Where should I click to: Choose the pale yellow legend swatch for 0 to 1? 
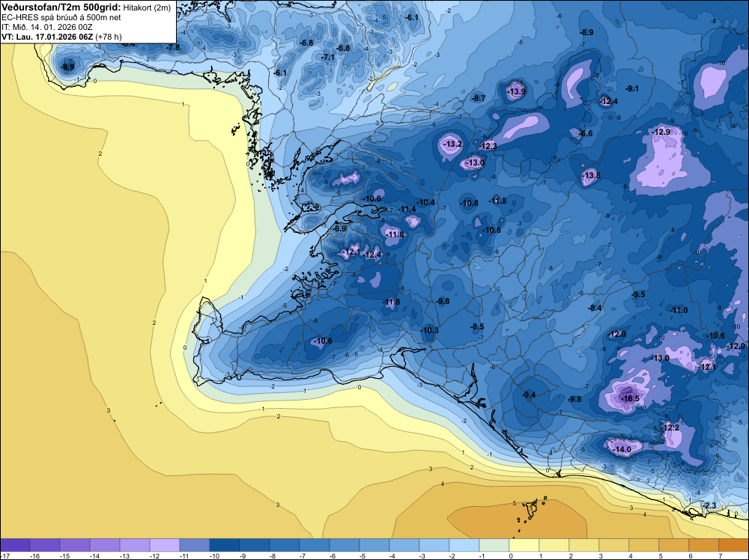click(x=524, y=545)
